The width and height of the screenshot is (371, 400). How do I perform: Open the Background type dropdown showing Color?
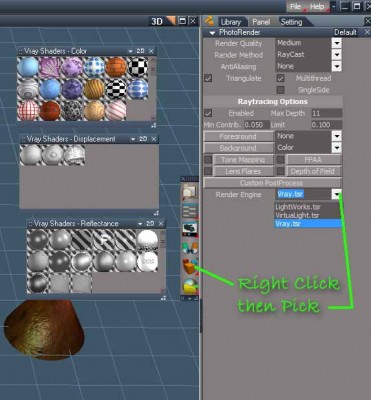tap(337, 148)
